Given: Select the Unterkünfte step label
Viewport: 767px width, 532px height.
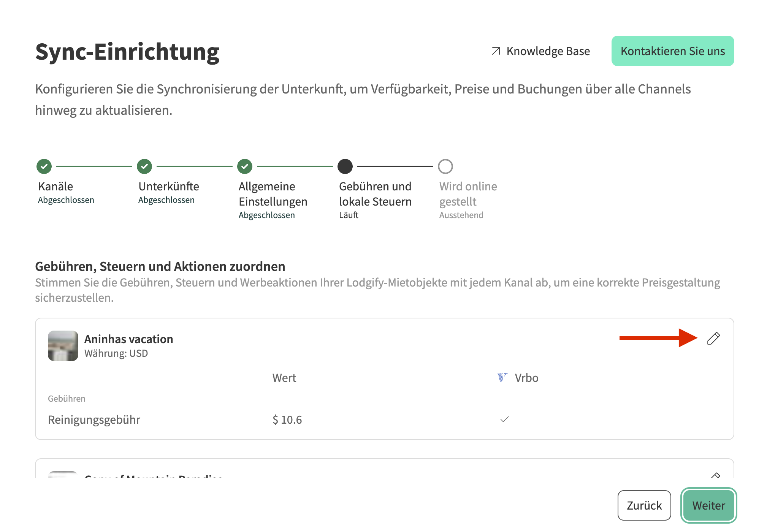Looking at the screenshot, I should click(x=169, y=186).
